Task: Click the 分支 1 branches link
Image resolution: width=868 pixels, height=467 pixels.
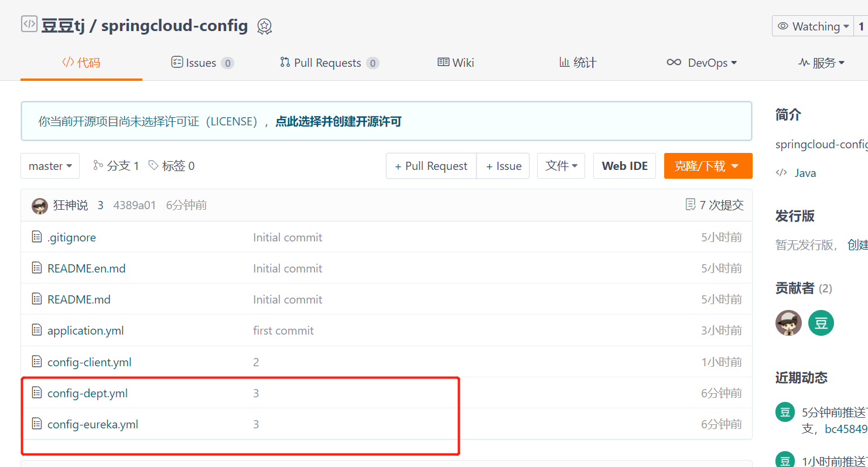Action: point(116,166)
